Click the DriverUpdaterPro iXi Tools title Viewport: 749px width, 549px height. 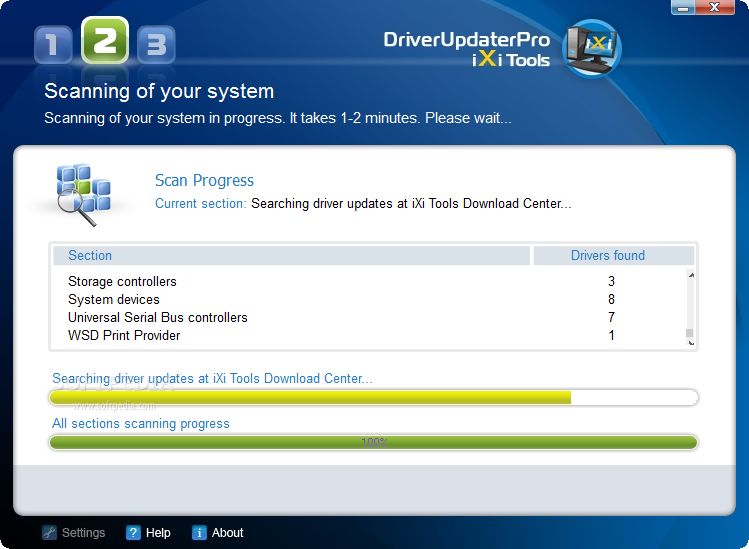467,49
